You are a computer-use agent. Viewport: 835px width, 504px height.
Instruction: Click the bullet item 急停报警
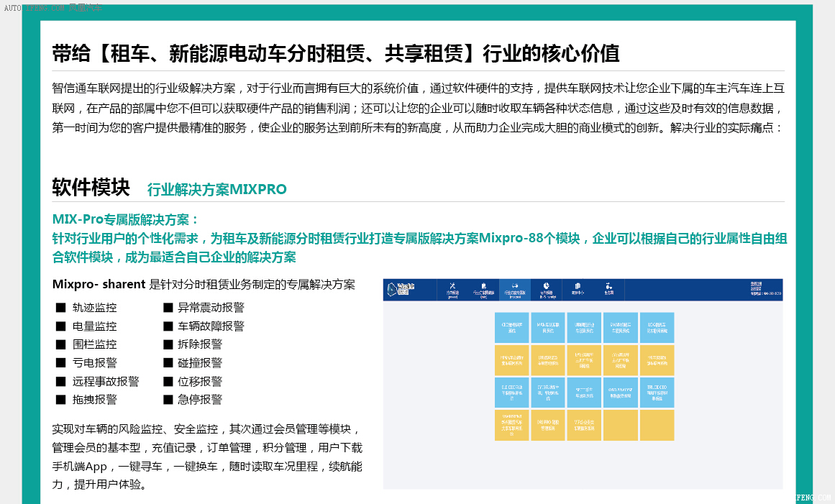click(200, 400)
